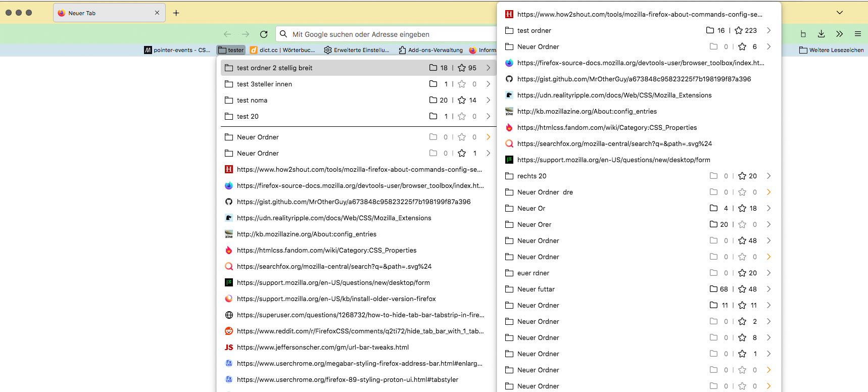The image size is (868, 392).
Task: Open the 'tester' bookmarks toolbar folder
Action: (231, 50)
